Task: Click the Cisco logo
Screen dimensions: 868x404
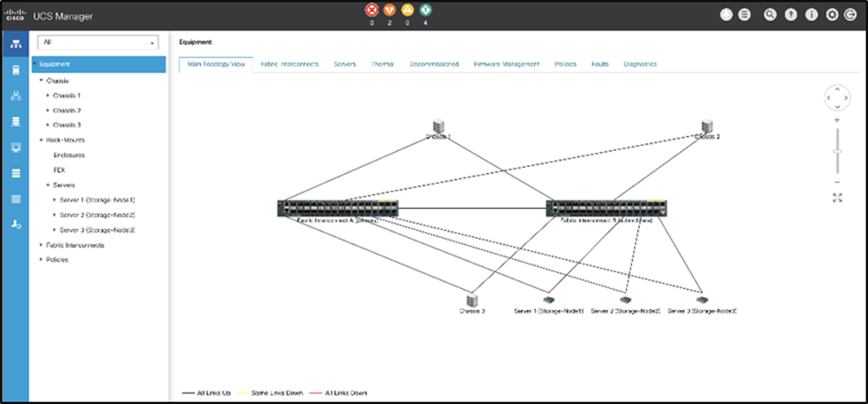Action: pyautogui.click(x=16, y=16)
